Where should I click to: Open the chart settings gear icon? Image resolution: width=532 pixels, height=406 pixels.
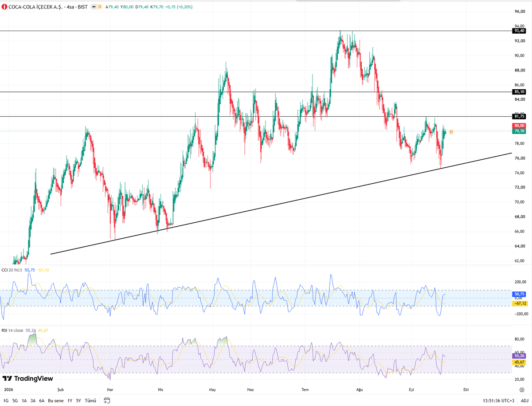point(521,389)
